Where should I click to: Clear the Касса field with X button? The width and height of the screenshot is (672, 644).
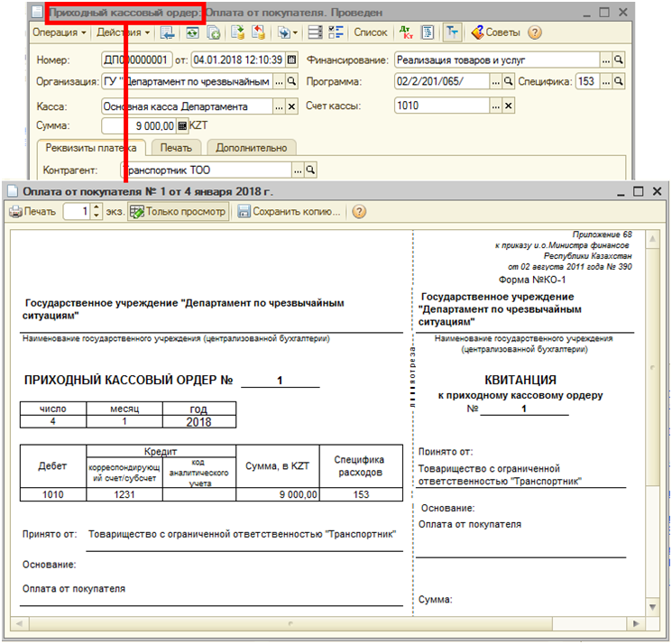click(x=291, y=106)
